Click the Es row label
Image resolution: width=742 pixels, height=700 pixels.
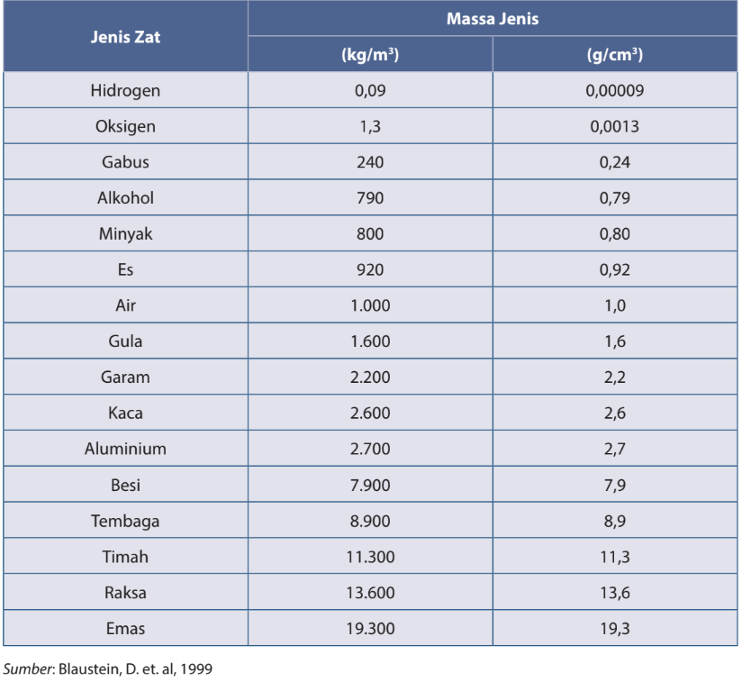(x=125, y=269)
